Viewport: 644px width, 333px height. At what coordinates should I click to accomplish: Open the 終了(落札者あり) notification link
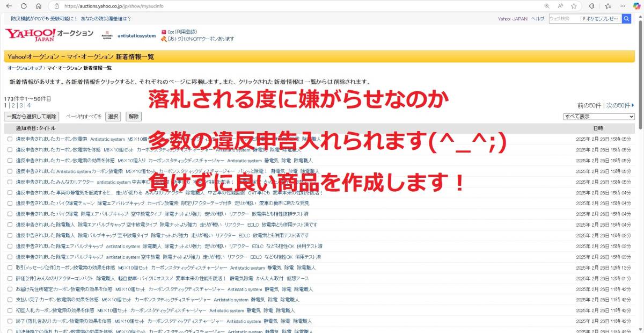point(164,321)
